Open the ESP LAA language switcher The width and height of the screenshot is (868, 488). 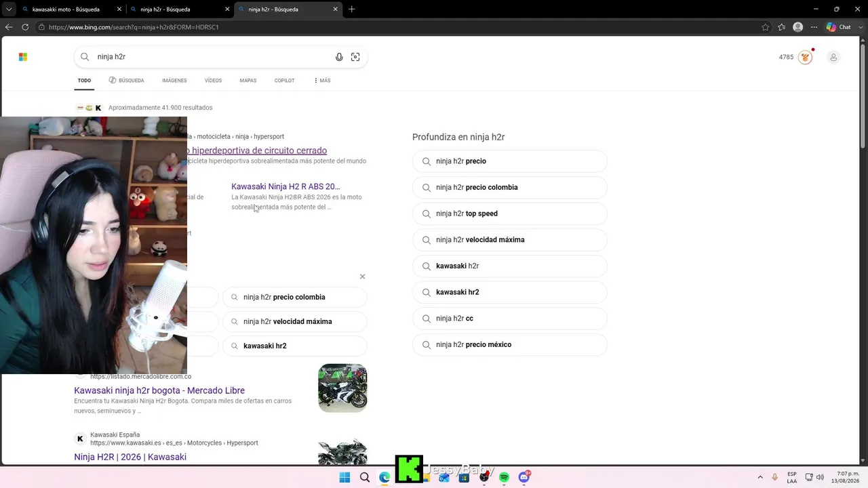pos(792,477)
